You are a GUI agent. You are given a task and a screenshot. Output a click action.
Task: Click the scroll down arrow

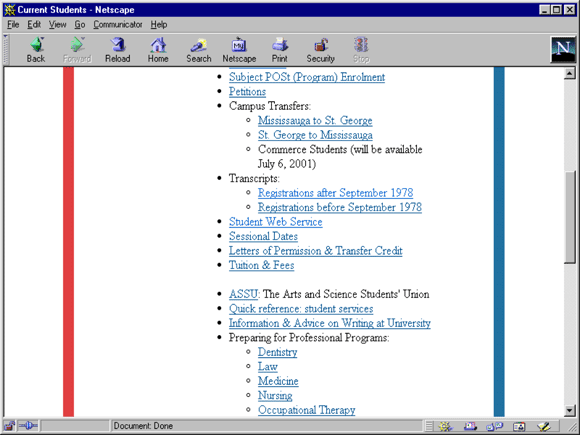click(570, 410)
